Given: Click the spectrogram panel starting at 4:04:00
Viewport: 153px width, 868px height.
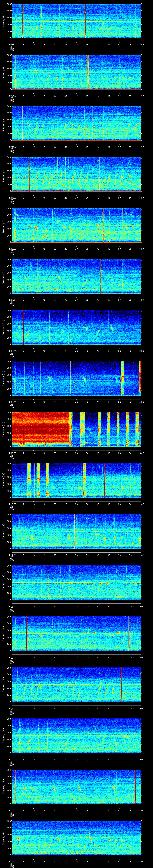Looking at the screenshot, I should (77, 174).
